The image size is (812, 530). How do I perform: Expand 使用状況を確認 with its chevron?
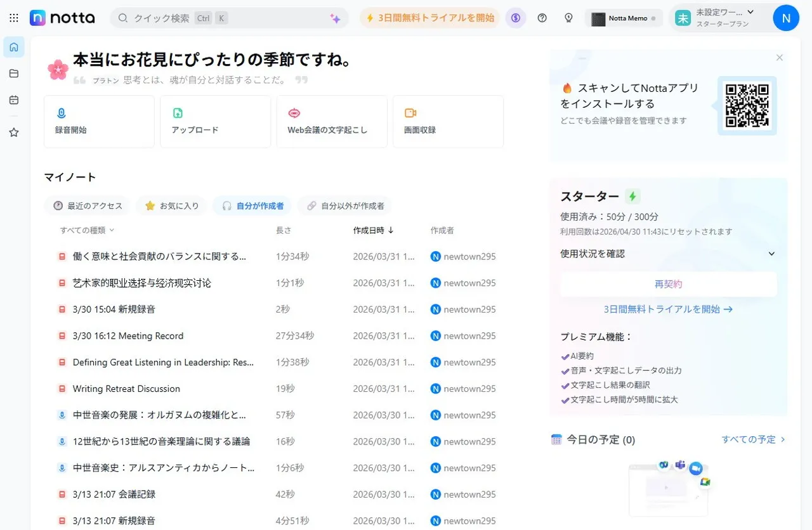coord(771,253)
